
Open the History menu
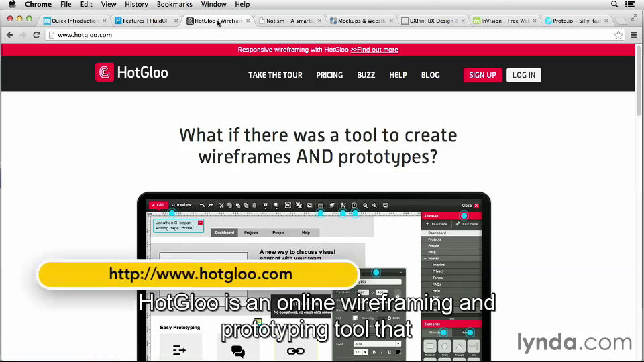(136, 4)
